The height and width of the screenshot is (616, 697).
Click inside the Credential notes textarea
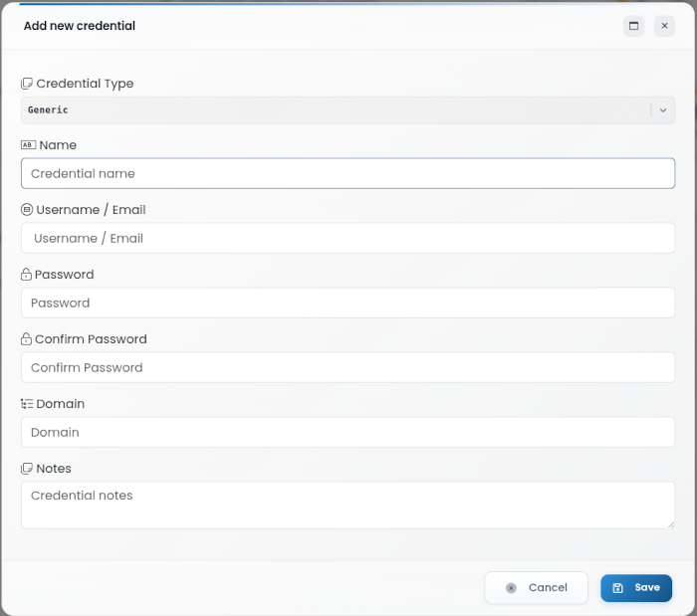click(348, 505)
